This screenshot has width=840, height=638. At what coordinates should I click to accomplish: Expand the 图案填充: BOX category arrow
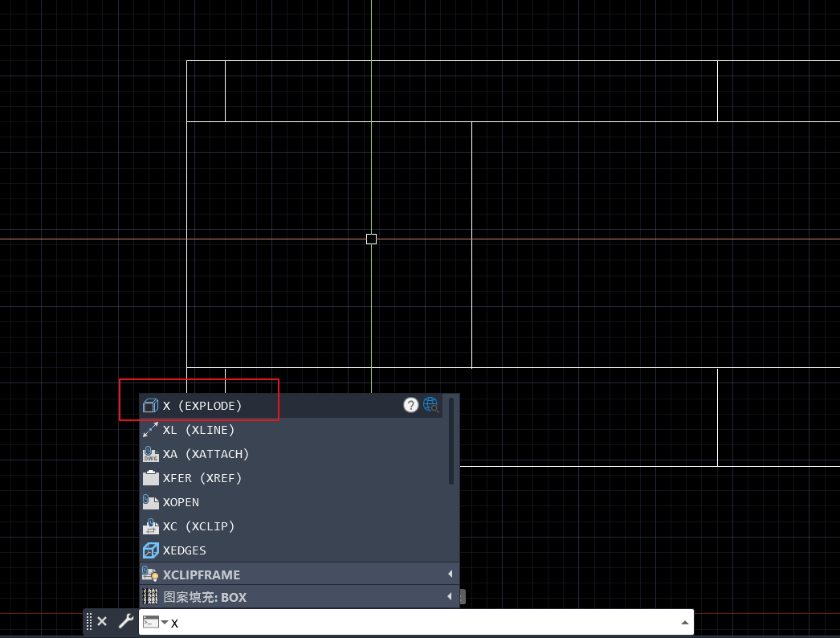[450, 596]
